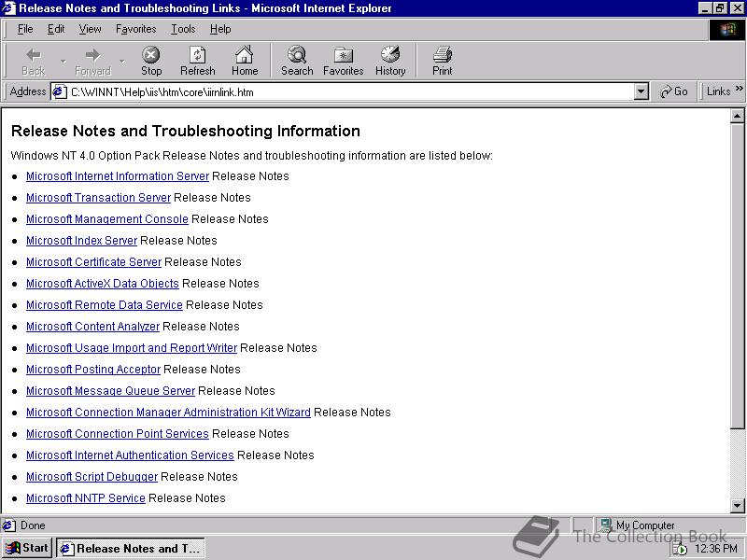Print the page using toolbar
This screenshot has width=747, height=560.
[442, 61]
